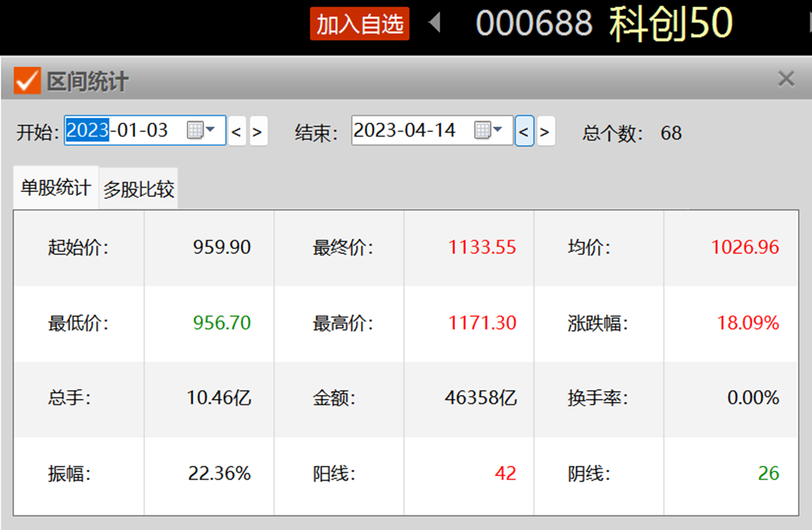Close the 区间统计 dialog
Viewport: 812px width, 530px height.
(x=786, y=79)
